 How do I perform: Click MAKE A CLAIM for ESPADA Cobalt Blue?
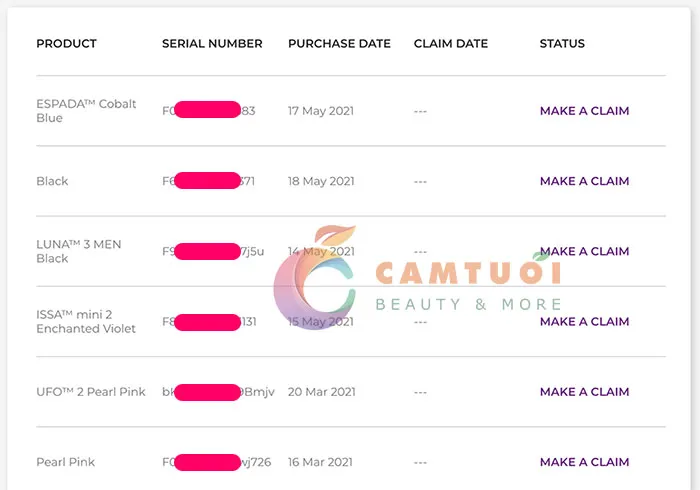coord(584,111)
